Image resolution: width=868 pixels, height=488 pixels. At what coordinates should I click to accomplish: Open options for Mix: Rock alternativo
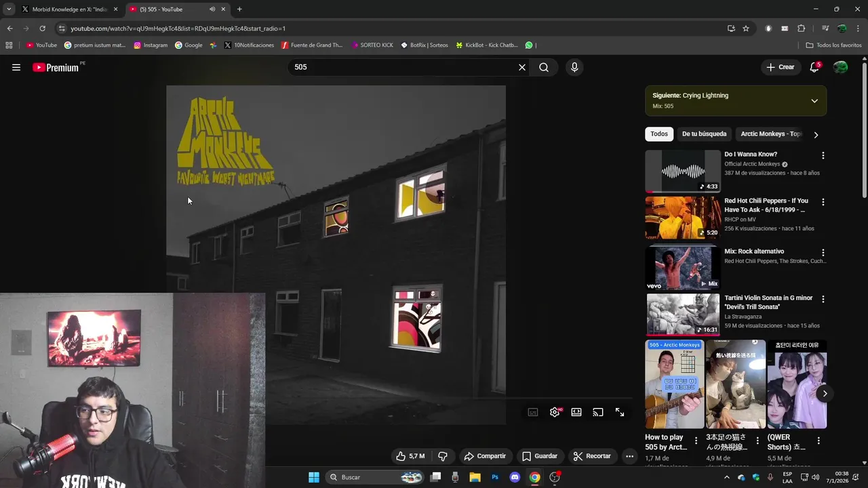pyautogui.click(x=823, y=252)
